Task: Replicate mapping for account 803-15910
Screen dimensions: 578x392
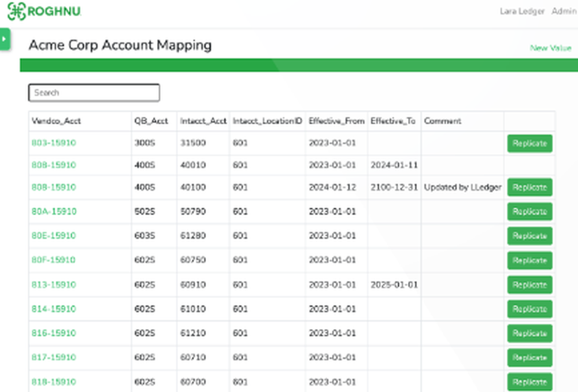Action: 529,143
